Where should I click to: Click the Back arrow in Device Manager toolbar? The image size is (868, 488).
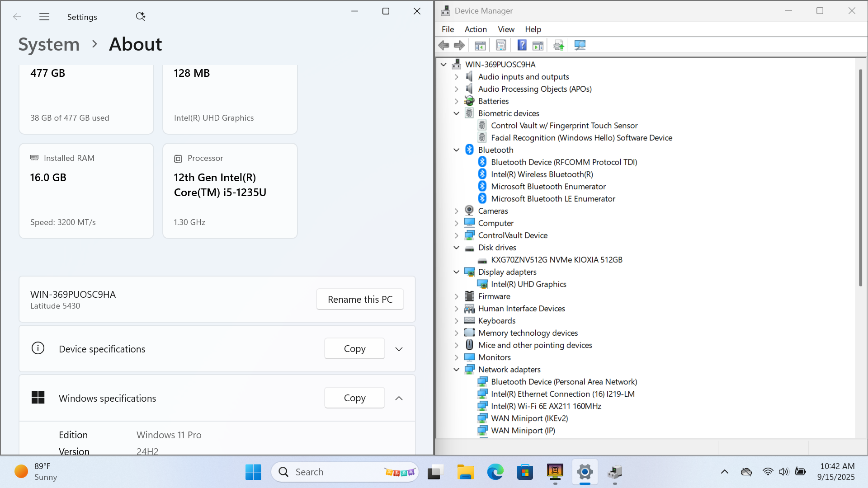[444, 45]
